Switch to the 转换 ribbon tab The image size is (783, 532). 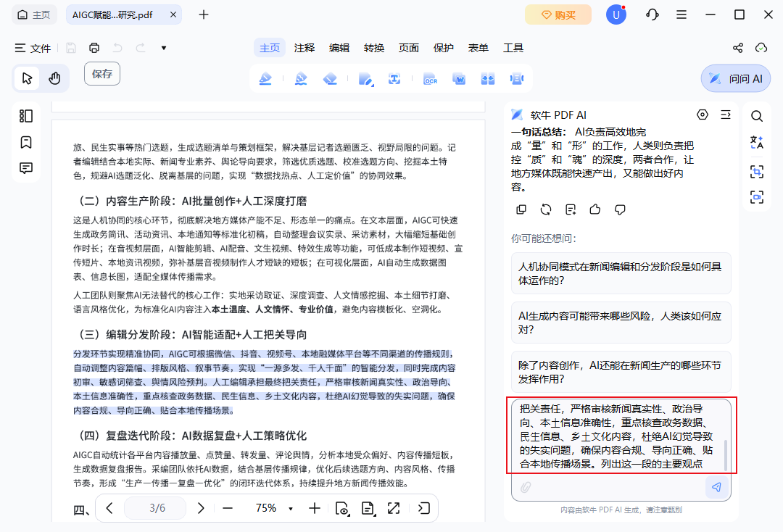374,48
